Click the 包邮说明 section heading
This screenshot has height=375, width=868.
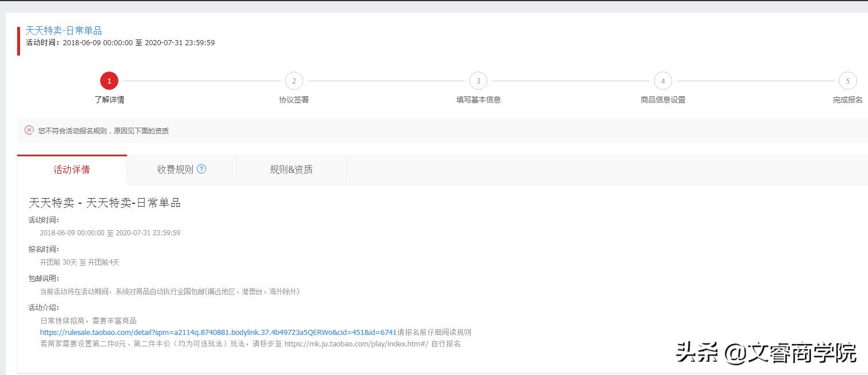42,278
